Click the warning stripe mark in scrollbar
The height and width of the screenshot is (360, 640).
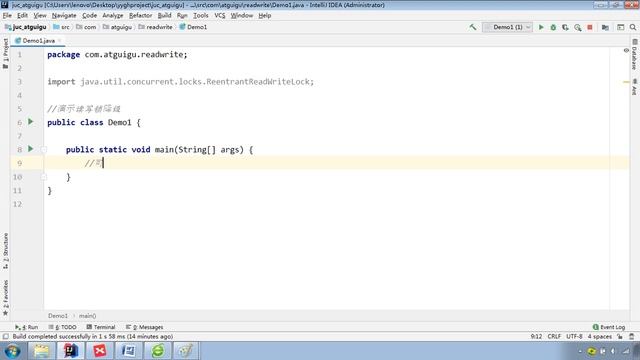click(626, 82)
